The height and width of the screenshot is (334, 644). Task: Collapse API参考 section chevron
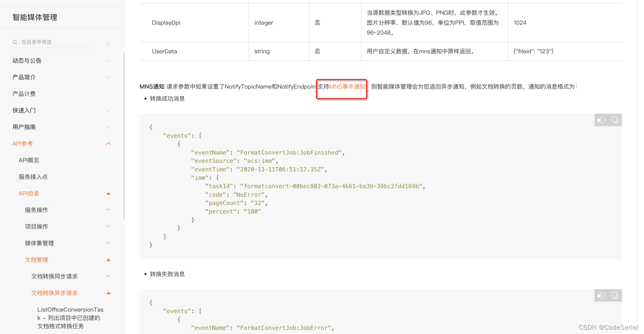click(108, 144)
